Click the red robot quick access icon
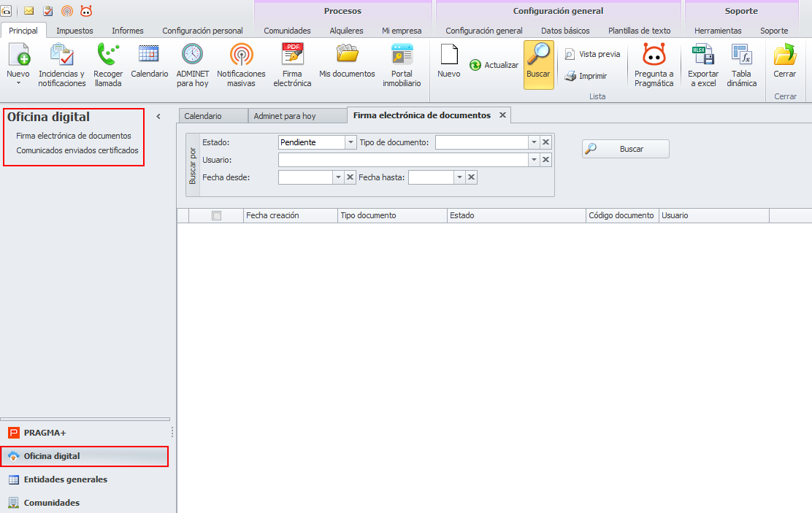This screenshot has width=812, height=513. click(x=86, y=11)
